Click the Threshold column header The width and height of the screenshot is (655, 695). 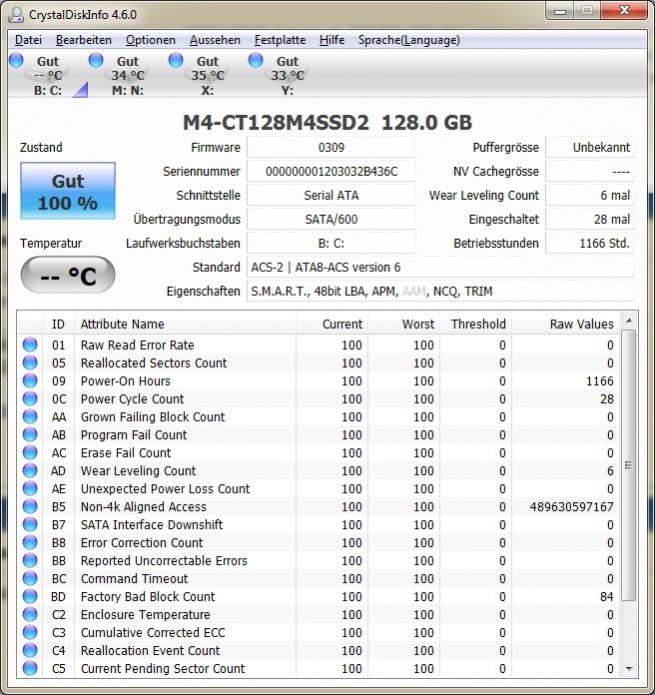pyautogui.click(x=476, y=324)
